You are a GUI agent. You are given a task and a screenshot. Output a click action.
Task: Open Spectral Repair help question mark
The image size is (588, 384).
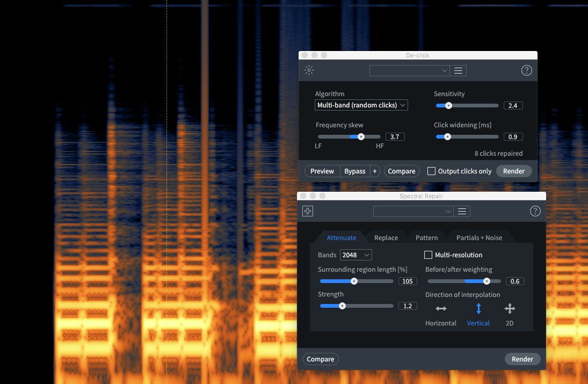(x=535, y=211)
